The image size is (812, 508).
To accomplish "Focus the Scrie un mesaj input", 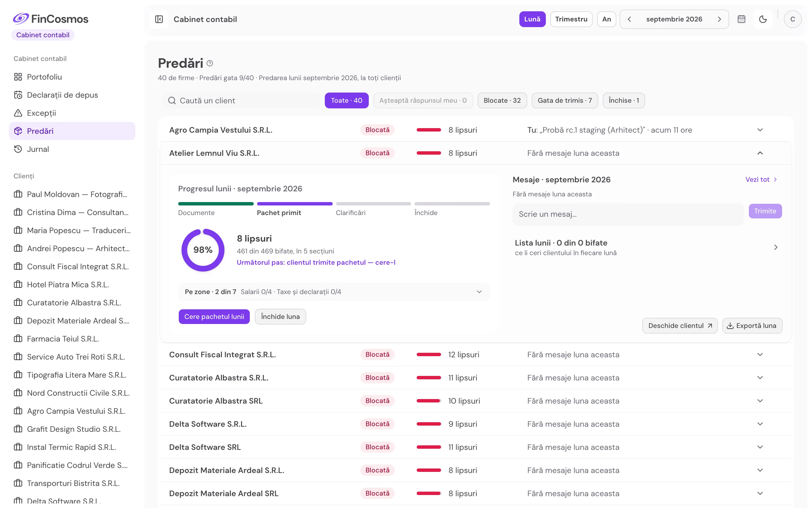I will point(628,214).
